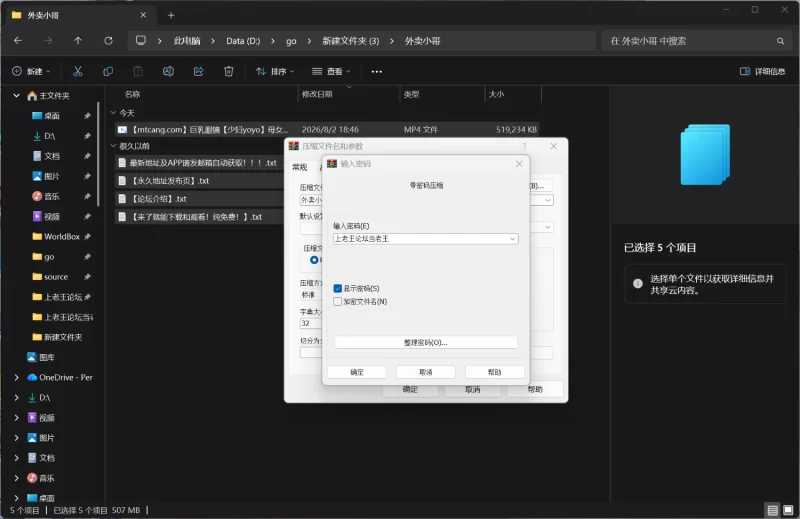Click the forward navigation arrow
The image size is (800, 519).
click(x=48, y=40)
